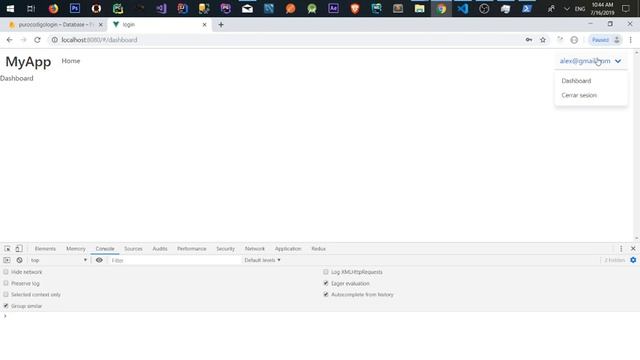This screenshot has height=360, width=640.
Task: Go to the Home nav link
Action: coord(71,61)
